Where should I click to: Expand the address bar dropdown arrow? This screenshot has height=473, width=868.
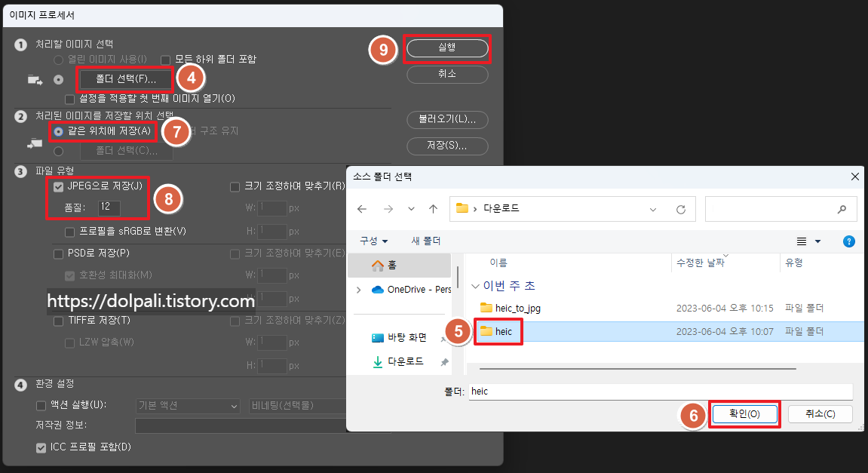652,209
